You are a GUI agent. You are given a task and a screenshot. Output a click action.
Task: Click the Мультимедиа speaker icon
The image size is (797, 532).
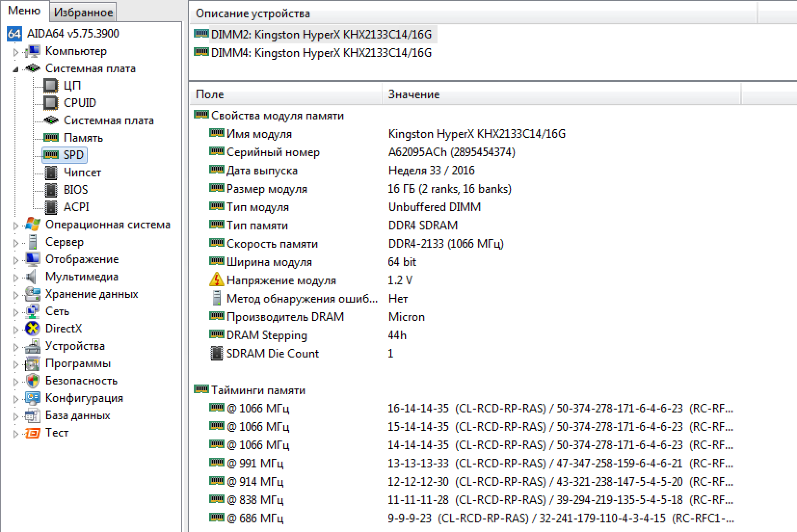(x=31, y=277)
